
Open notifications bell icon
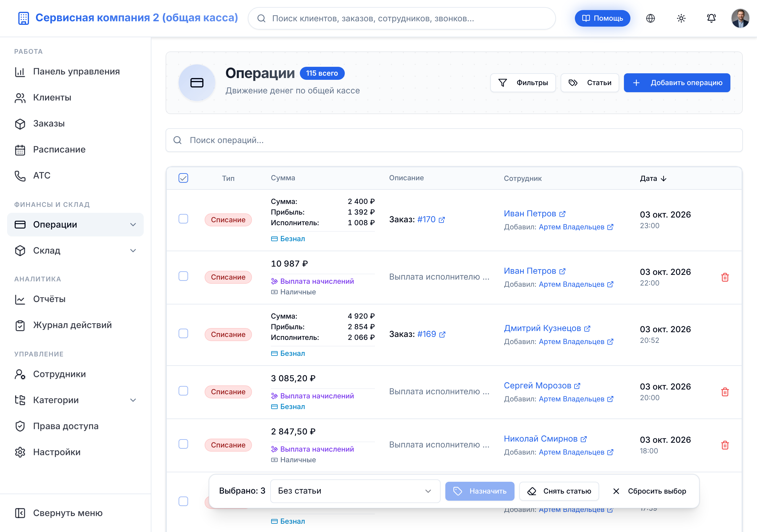click(711, 18)
